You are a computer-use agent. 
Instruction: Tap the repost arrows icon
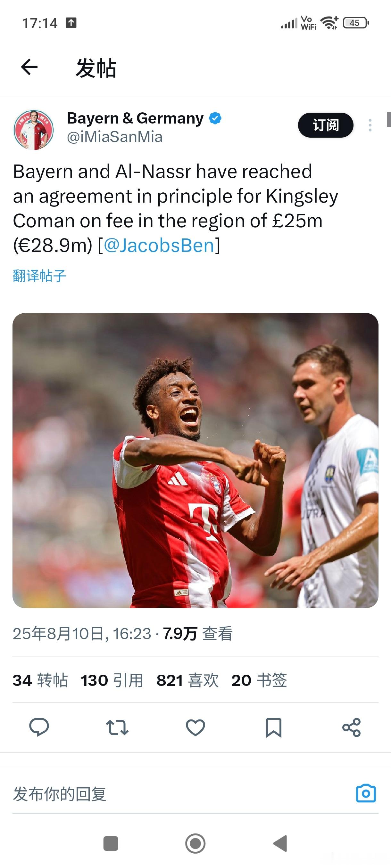coord(117,727)
